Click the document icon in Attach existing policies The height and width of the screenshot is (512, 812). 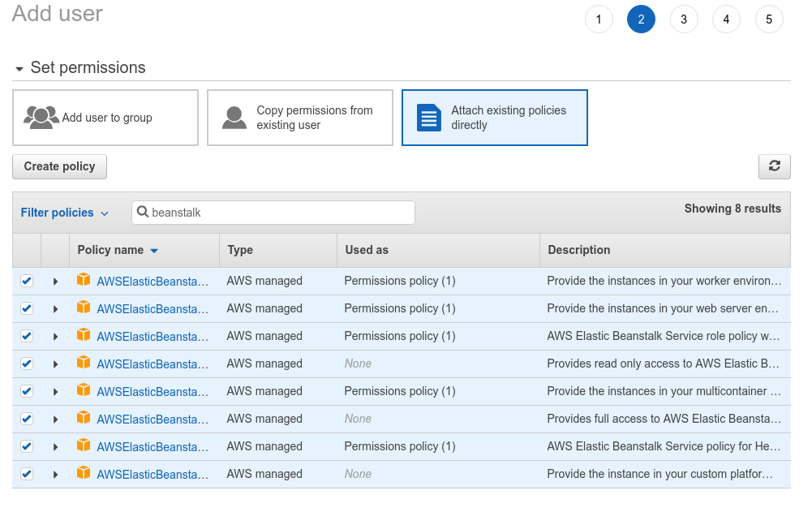(x=429, y=118)
